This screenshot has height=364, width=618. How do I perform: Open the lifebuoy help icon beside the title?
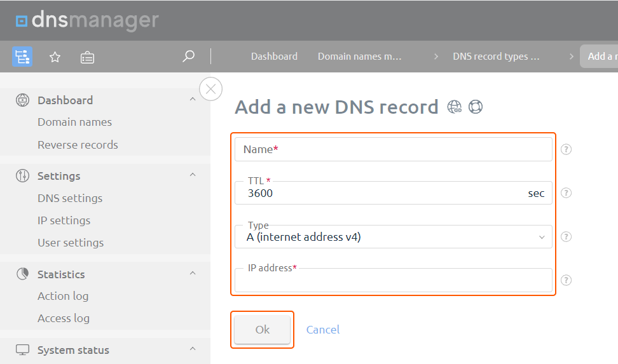(476, 107)
